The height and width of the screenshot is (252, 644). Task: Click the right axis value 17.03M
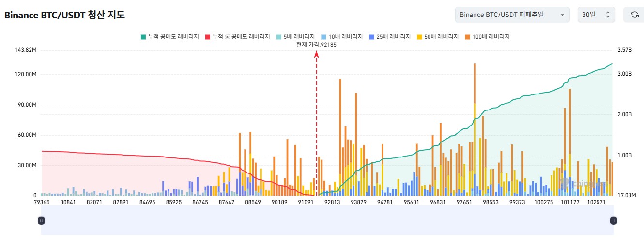[x=627, y=195]
